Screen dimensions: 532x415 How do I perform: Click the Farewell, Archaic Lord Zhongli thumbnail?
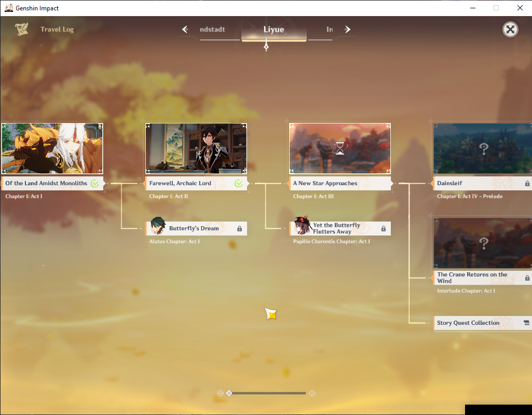click(196, 148)
